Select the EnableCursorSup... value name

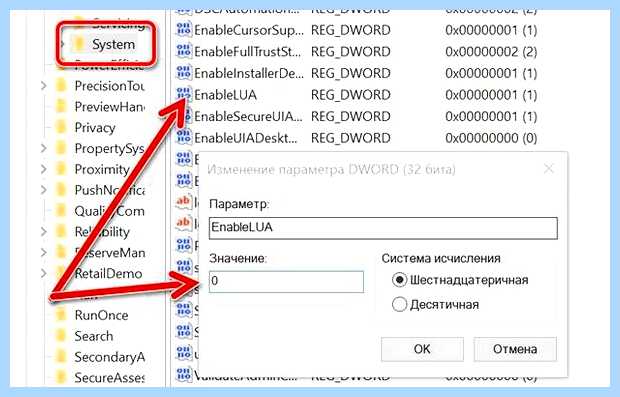coord(249,30)
